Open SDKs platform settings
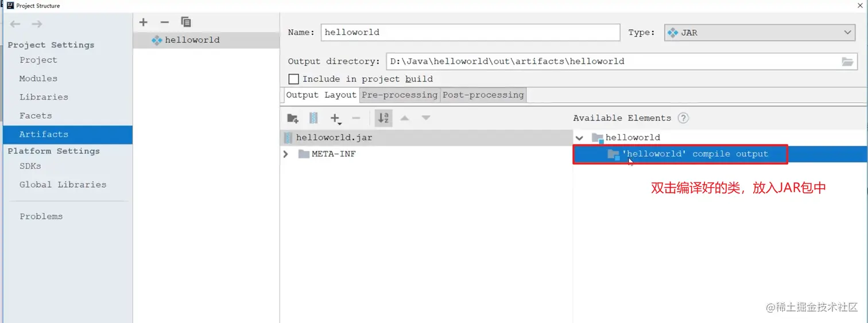Image resolution: width=868 pixels, height=323 pixels. pyautogui.click(x=30, y=166)
